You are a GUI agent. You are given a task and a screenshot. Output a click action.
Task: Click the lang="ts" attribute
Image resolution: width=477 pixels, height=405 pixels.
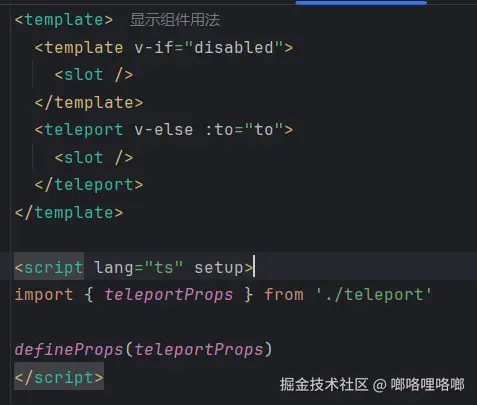pyautogui.click(x=139, y=267)
